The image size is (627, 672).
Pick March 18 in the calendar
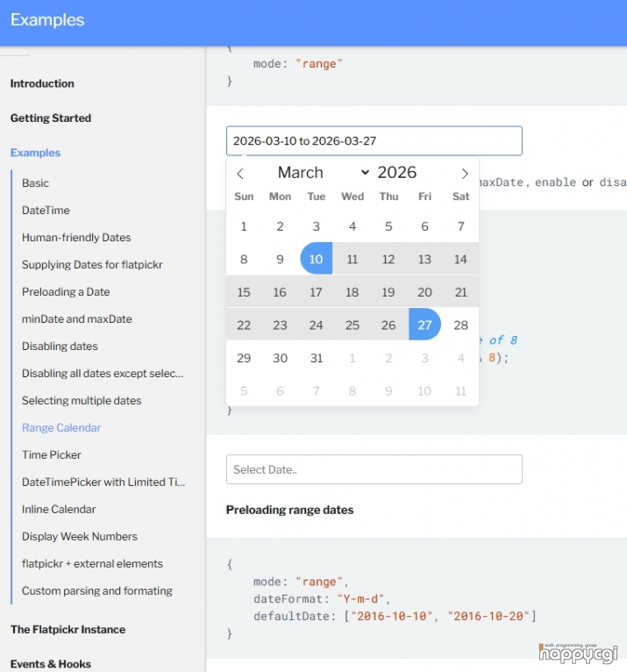point(353,292)
